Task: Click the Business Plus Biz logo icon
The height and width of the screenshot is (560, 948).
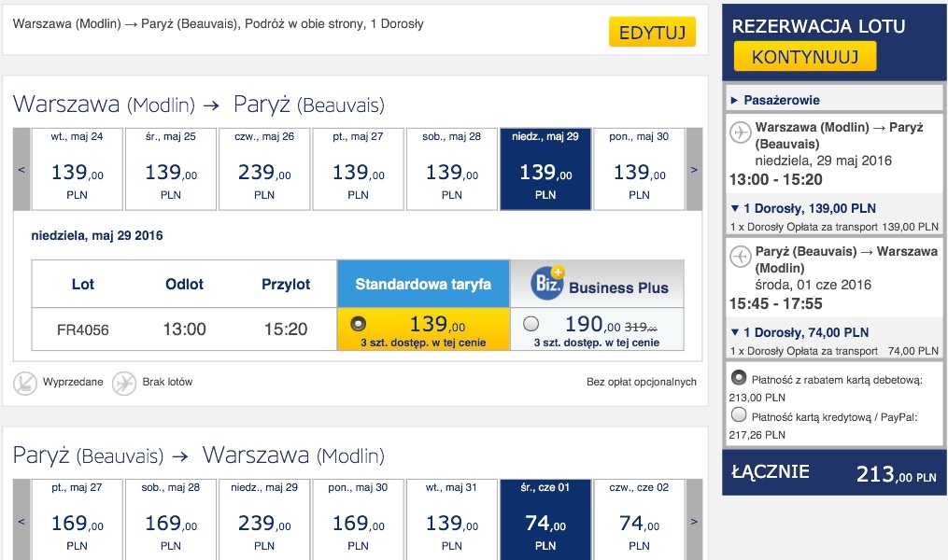Action: [x=547, y=282]
